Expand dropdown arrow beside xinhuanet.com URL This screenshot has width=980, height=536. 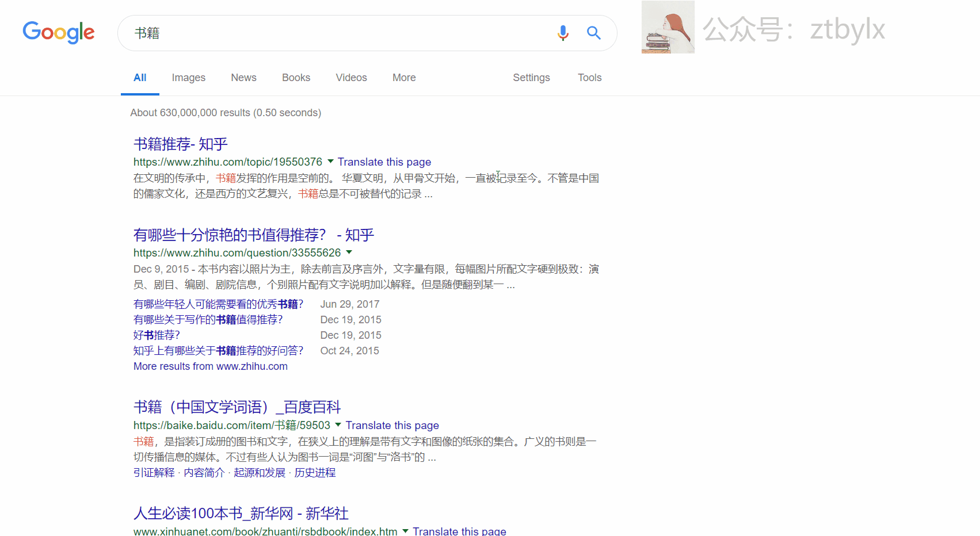click(x=405, y=531)
